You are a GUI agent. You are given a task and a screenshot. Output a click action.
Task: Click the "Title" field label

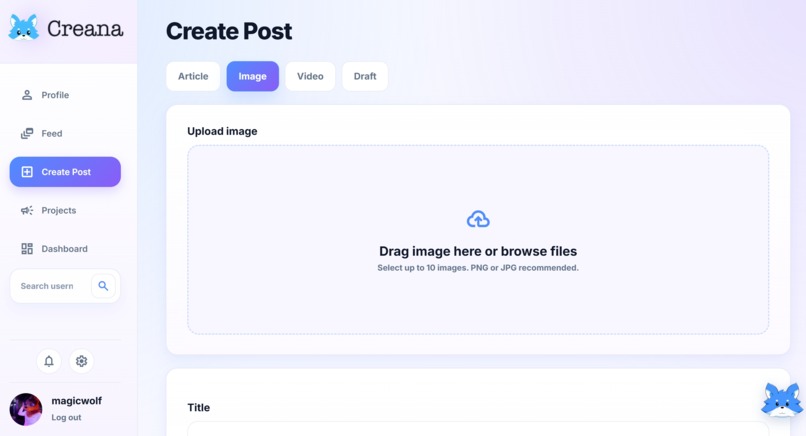pos(198,407)
